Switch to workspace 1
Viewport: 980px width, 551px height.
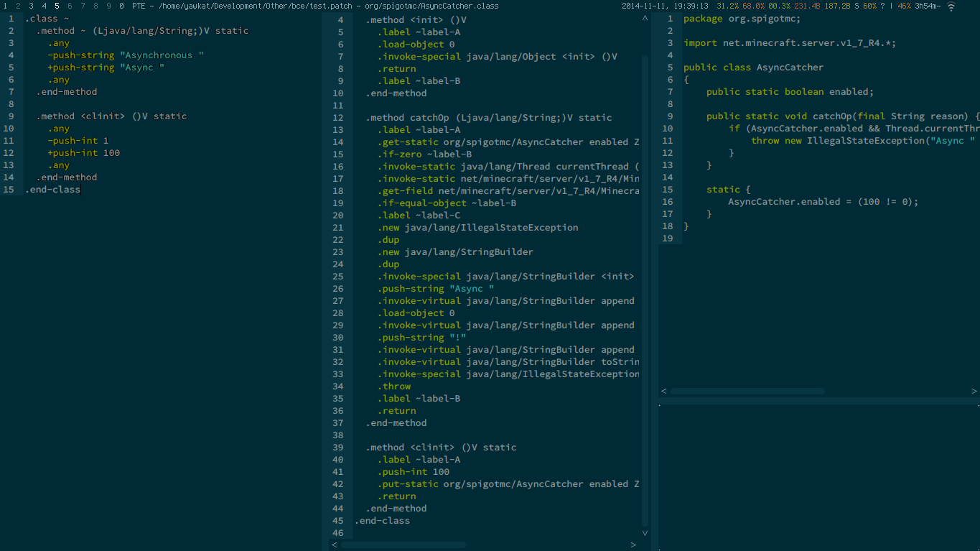pyautogui.click(x=5, y=6)
